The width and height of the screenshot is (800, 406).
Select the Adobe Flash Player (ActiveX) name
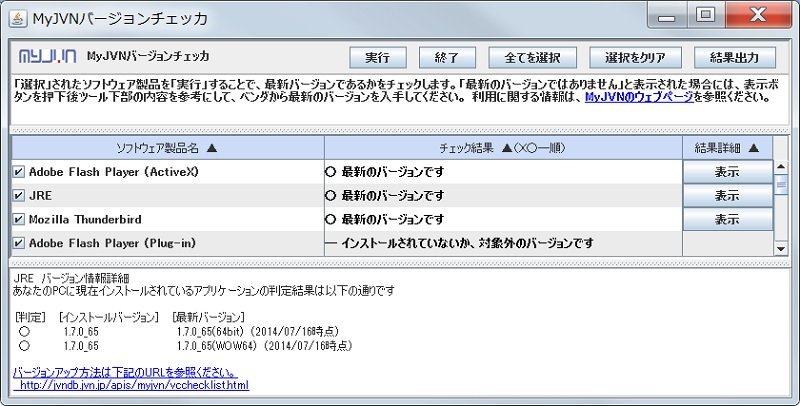(114, 172)
